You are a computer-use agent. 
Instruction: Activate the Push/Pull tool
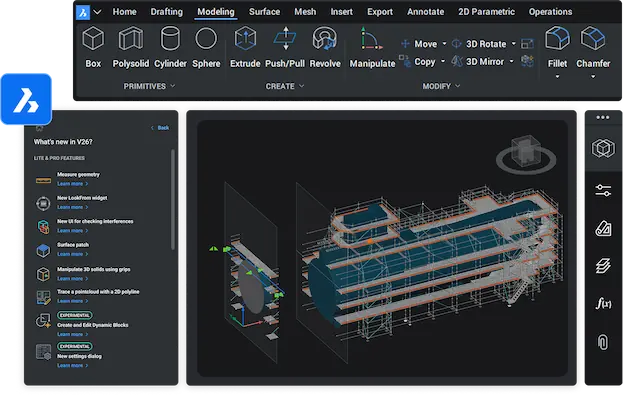pos(285,47)
